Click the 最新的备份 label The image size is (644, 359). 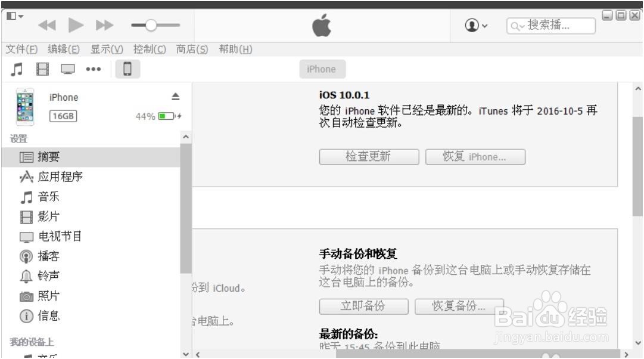[349, 334]
